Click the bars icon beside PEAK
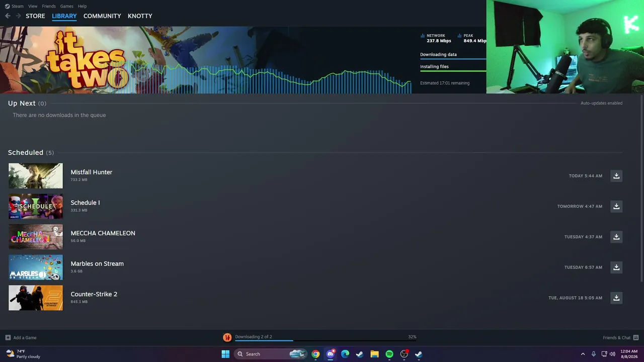 460,36
